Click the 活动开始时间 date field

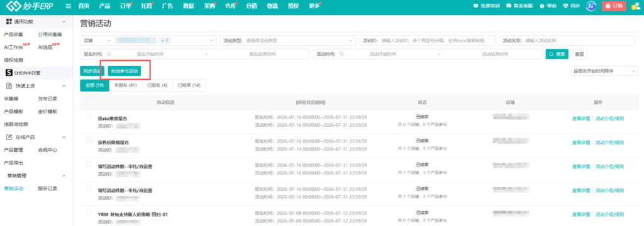pyautogui.click(x=383, y=54)
